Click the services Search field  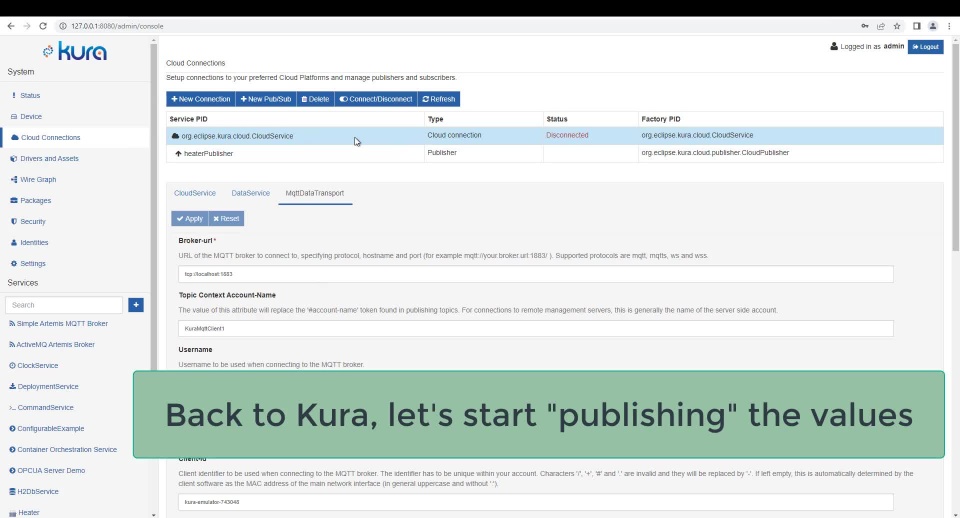[x=64, y=305]
